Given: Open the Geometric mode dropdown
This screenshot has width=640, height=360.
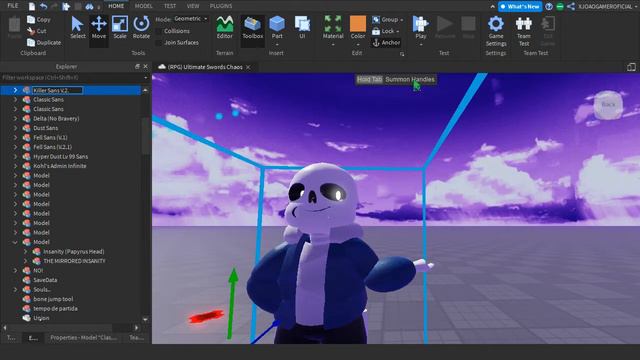Looking at the screenshot, I should [x=191, y=19].
